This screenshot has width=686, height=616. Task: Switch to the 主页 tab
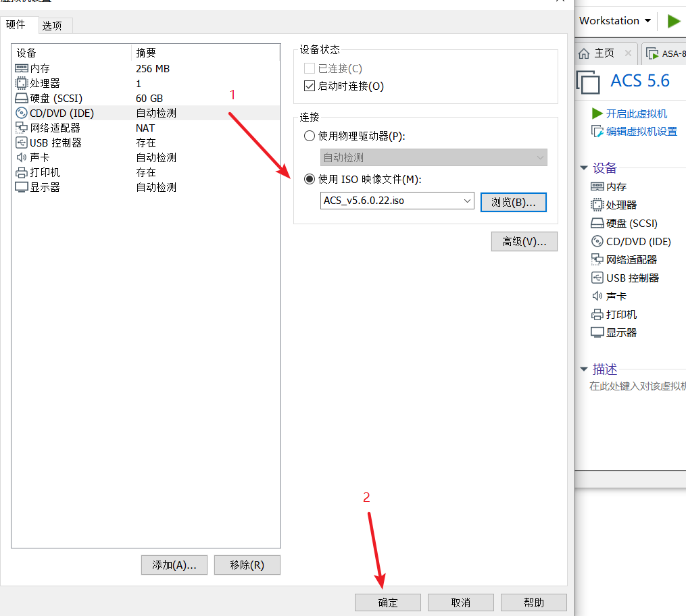[x=606, y=53]
